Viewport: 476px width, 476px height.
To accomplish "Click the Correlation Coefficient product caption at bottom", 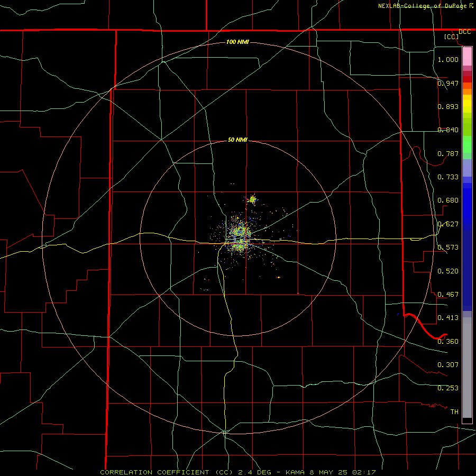I will 237,472.
